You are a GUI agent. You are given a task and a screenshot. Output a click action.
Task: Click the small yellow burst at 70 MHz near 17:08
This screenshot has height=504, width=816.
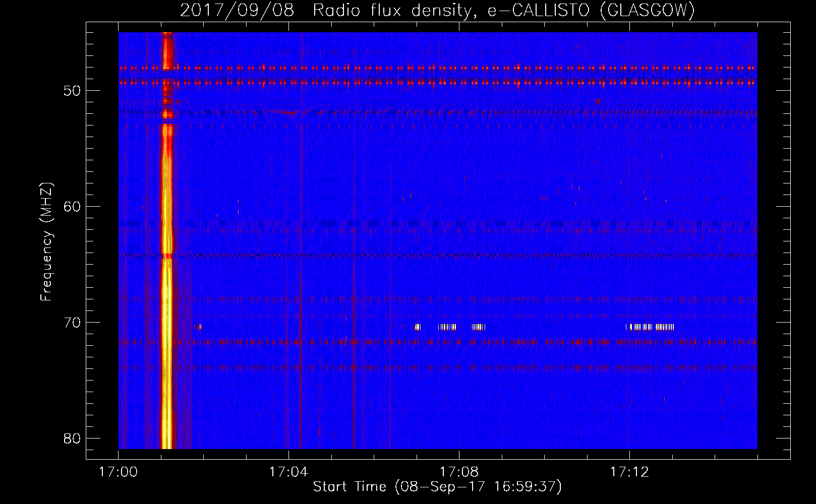447,327
